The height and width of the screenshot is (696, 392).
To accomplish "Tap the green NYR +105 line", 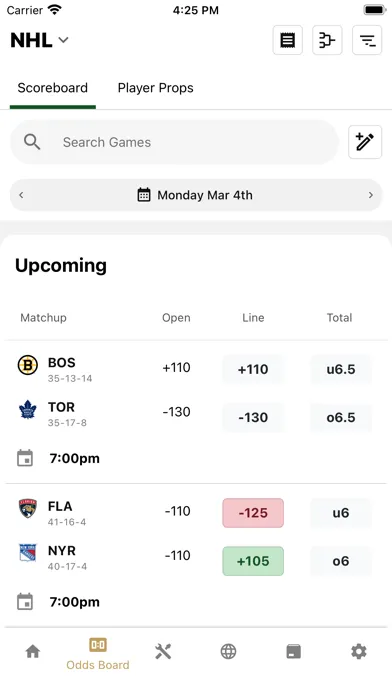I will click(253, 561).
